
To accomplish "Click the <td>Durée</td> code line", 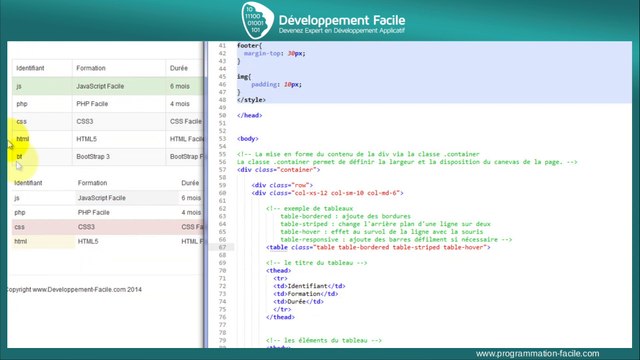I will coord(298,302).
